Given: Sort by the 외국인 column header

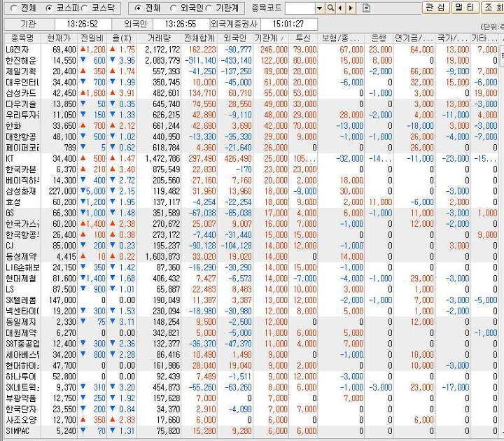Looking at the screenshot, I should coord(235,38).
